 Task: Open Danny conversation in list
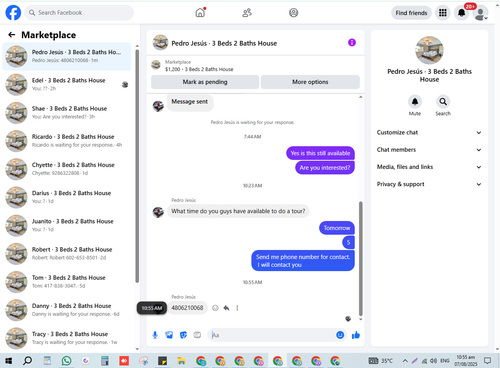[x=67, y=310]
